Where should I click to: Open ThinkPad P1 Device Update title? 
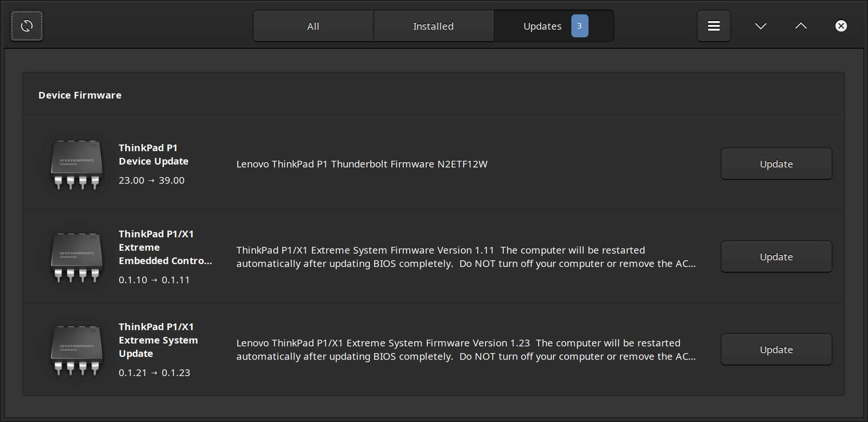point(154,155)
